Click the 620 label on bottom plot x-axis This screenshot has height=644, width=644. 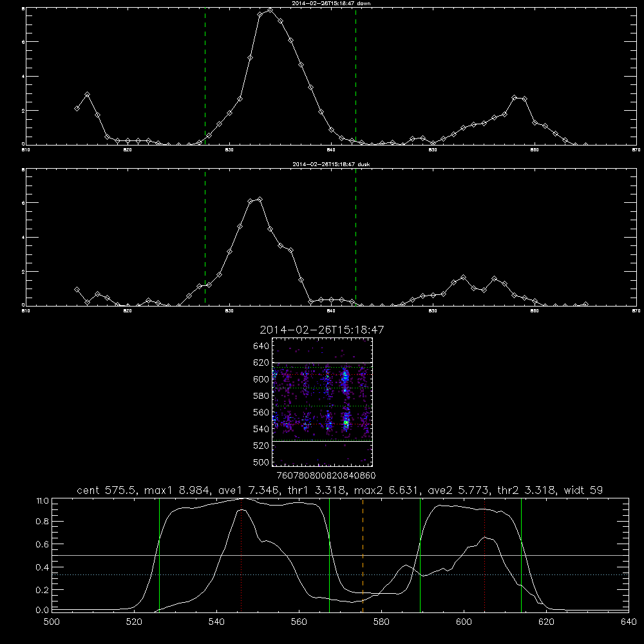(546, 622)
